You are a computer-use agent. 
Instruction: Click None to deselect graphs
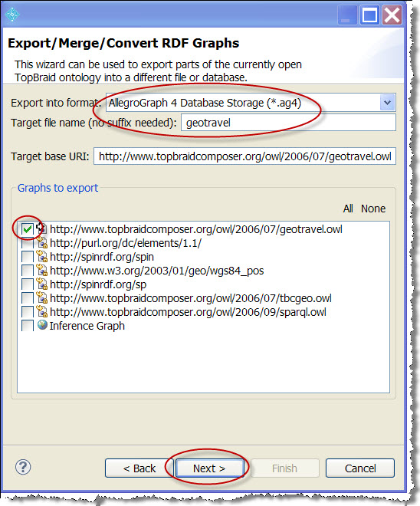(x=373, y=209)
